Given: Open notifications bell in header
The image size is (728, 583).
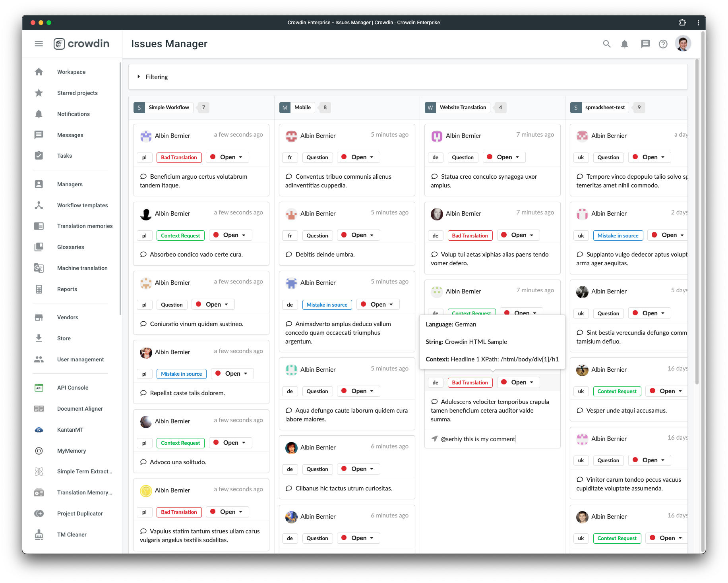Looking at the screenshot, I should 625,44.
